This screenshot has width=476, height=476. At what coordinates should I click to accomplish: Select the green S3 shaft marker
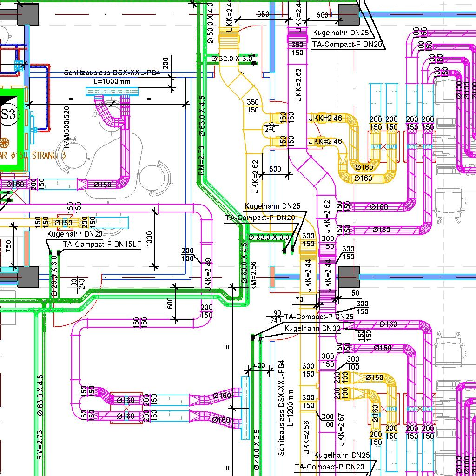pos(9,114)
